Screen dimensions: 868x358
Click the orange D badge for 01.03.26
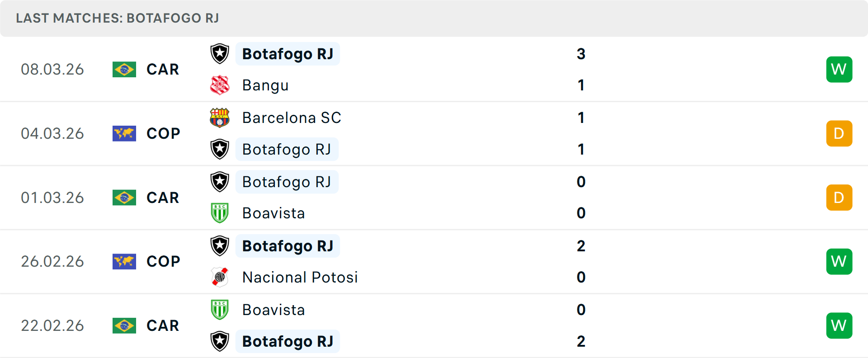click(839, 198)
